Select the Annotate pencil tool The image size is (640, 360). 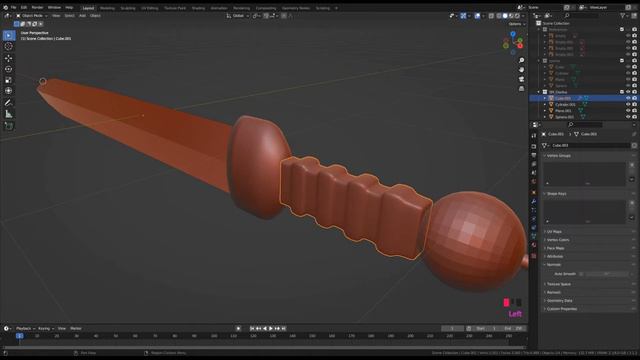9,103
